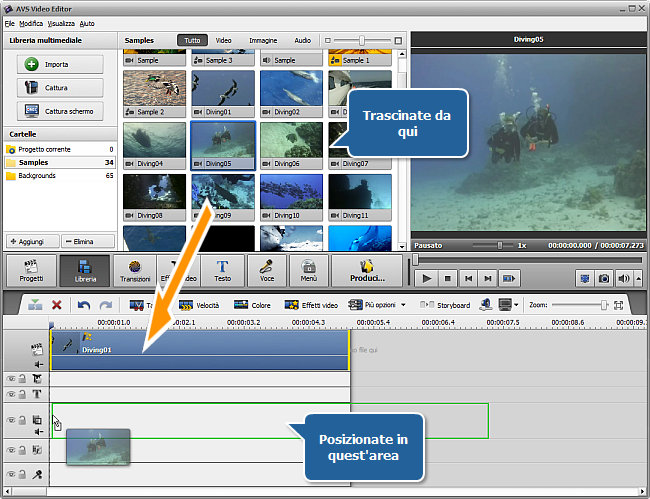Select the Audio filter tab
This screenshot has height=499, width=650.
tap(303, 40)
